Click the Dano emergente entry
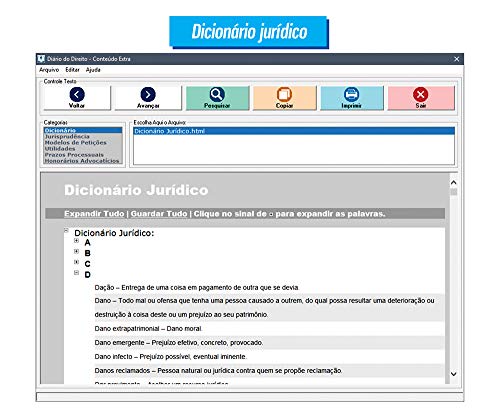Viewport: 500px width, 418px height. coord(179,342)
